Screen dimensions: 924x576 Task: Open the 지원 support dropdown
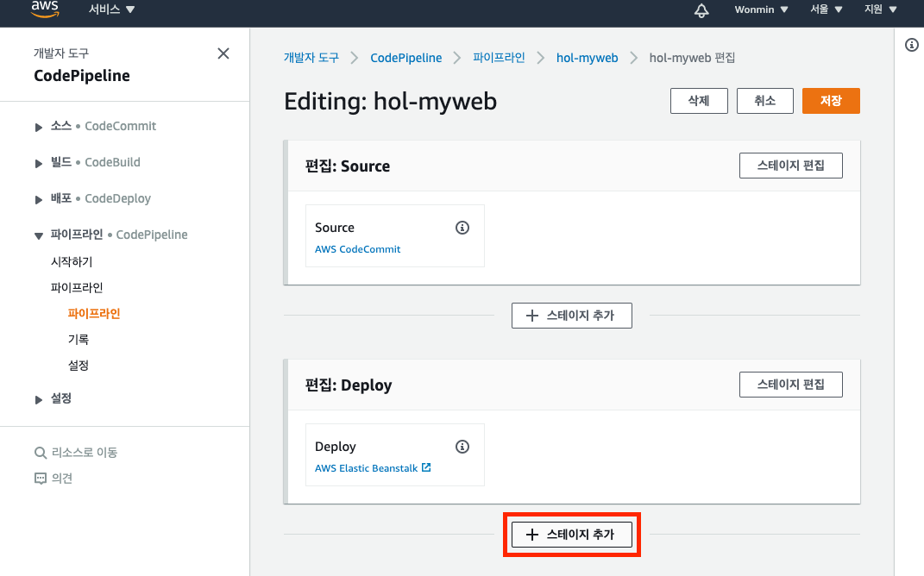[x=880, y=9]
